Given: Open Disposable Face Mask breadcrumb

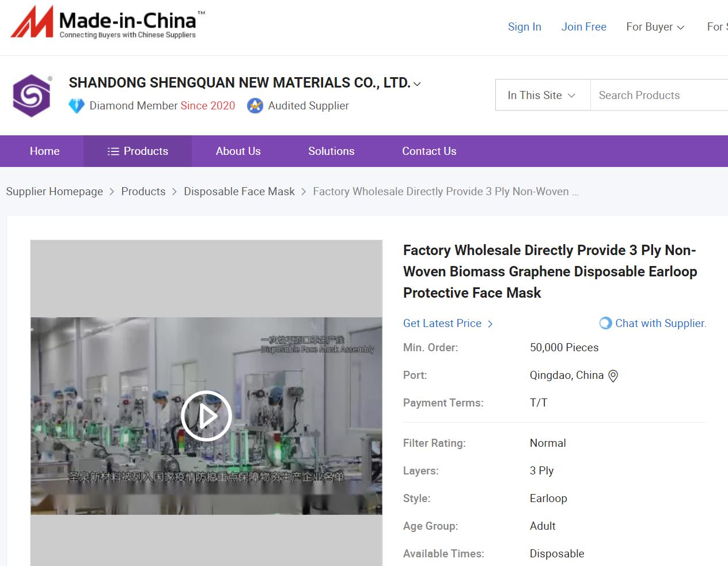Looking at the screenshot, I should click(239, 191).
